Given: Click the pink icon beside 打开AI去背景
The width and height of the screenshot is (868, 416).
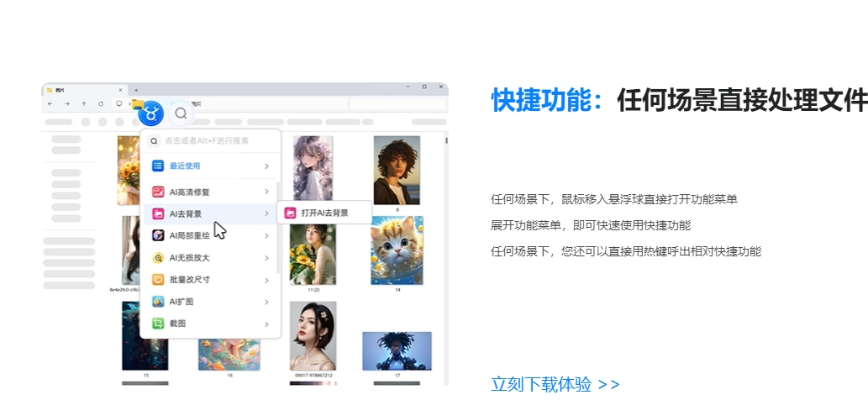Looking at the screenshot, I should coord(290,213).
